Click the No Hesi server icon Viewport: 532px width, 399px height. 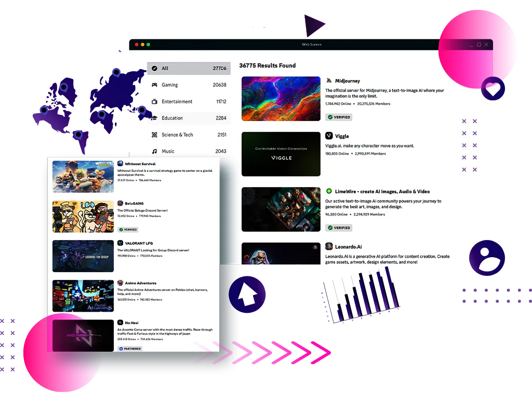(120, 322)
